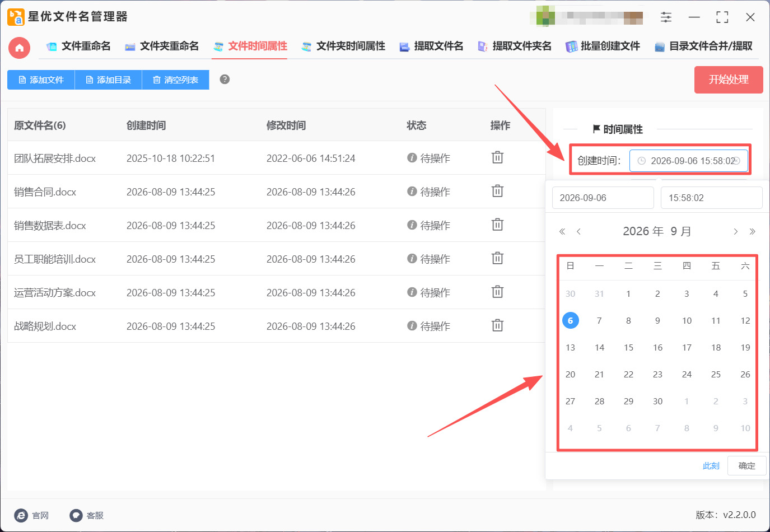
Task: Select day 17 in calendar
Action: tap(687, 347)
